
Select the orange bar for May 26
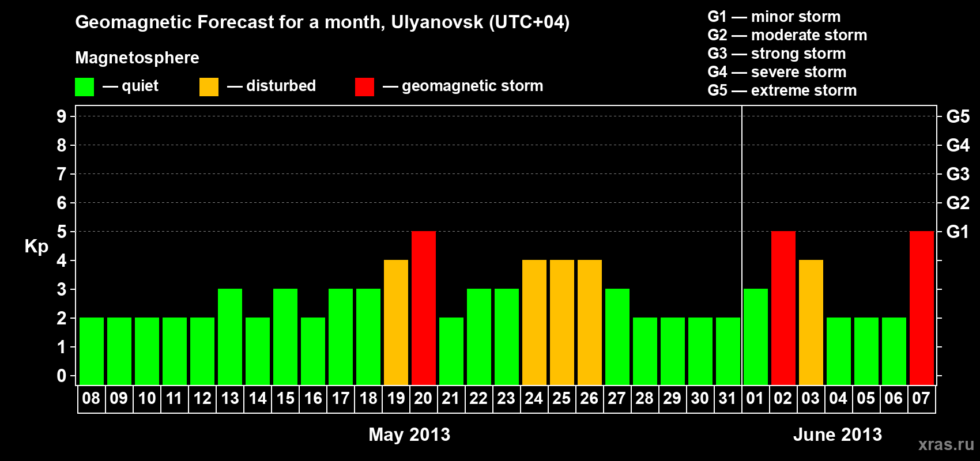coord(590,322)
